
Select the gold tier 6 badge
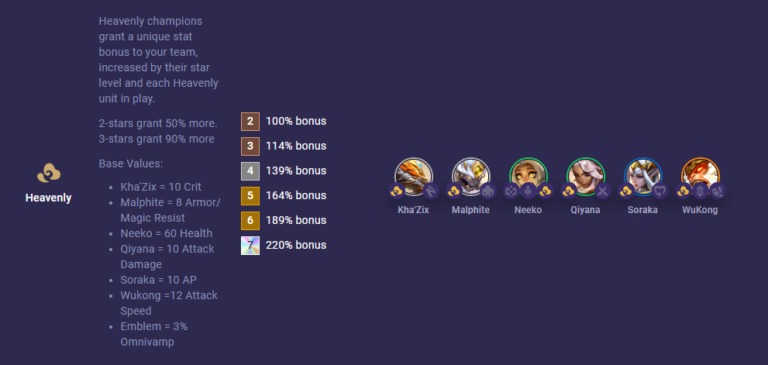coord(250,220)
